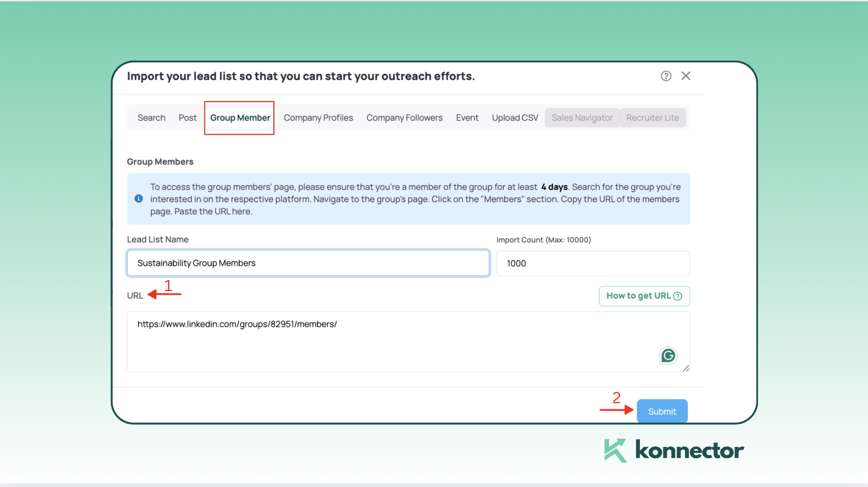Click the Grammarly icon in URL field
The image size is (868, 487).
coord(668,355)
